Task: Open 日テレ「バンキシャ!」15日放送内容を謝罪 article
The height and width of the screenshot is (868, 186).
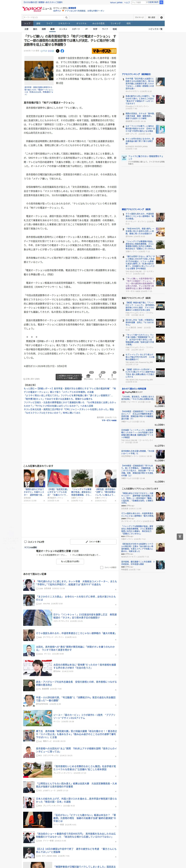Action: coord(85,616)
